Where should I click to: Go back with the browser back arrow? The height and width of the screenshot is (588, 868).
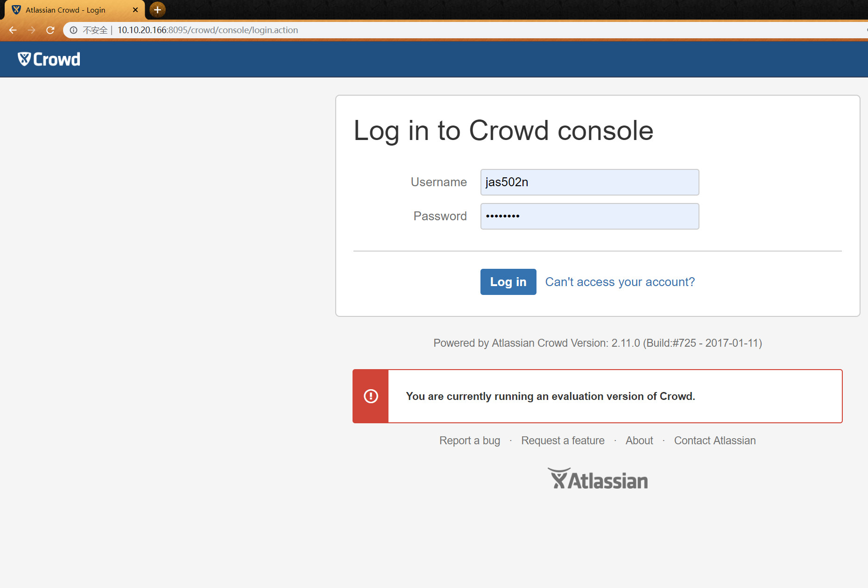pyautogui.click(x=13, y=30)
